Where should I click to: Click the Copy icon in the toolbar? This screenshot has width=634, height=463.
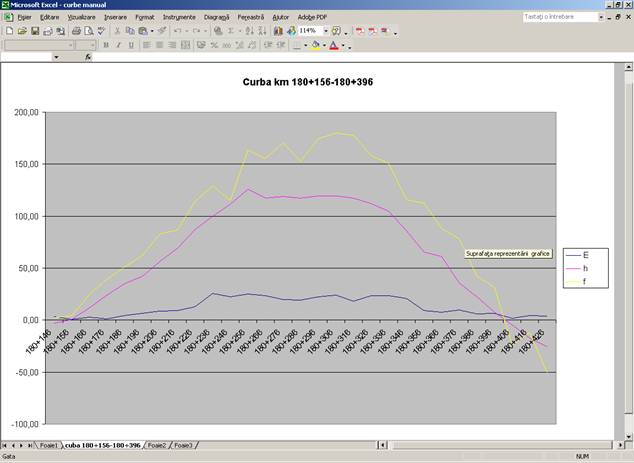[131, 31]
